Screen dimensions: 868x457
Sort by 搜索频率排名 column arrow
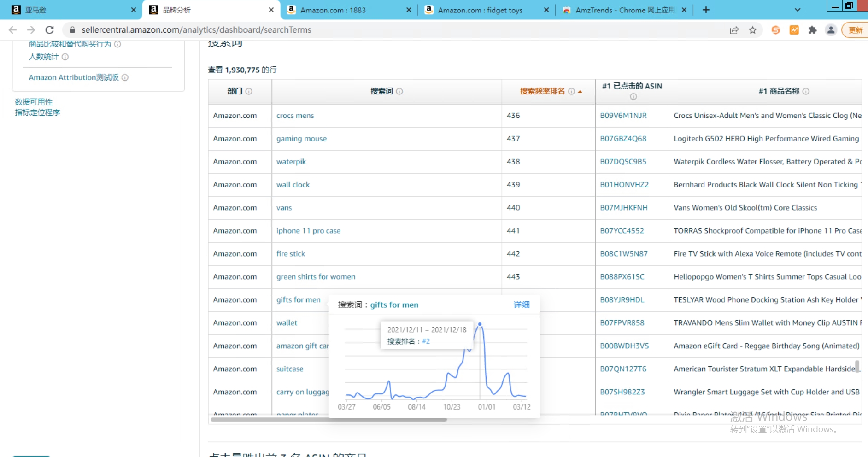click(580, 92)
